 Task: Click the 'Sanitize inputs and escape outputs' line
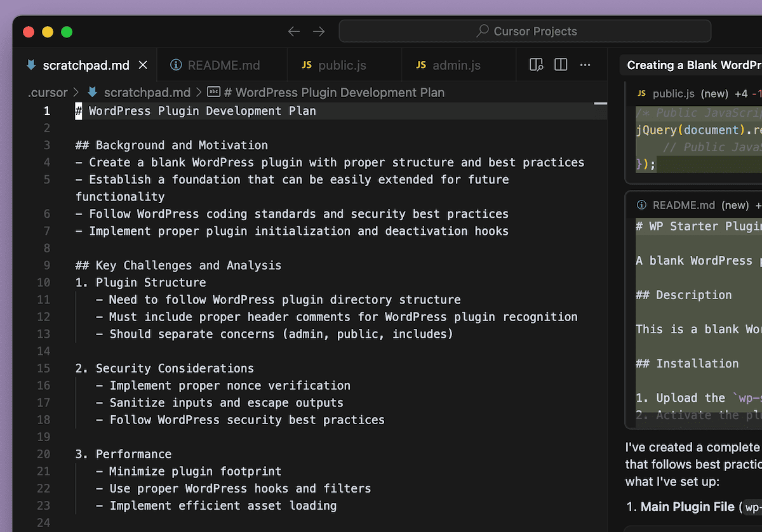tap(220, 402)
